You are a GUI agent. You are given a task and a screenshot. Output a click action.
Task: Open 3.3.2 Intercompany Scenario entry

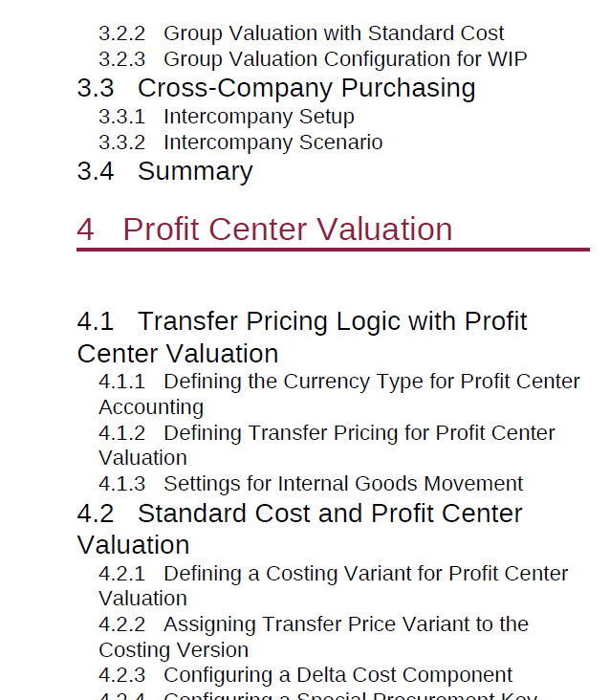pos(241,142)
